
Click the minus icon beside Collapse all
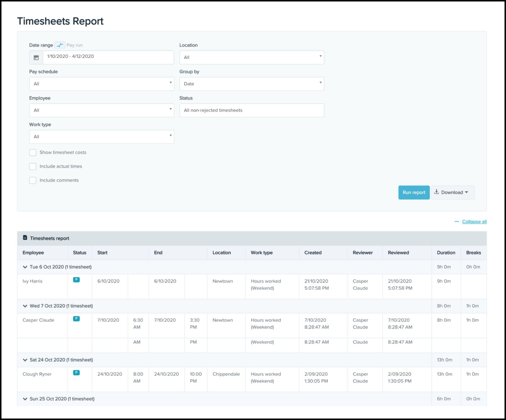[456, 222]
